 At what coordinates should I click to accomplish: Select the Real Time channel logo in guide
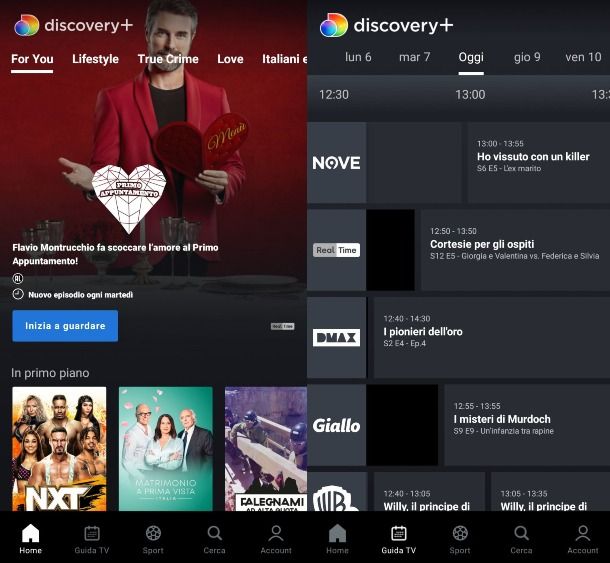point(337,250)
